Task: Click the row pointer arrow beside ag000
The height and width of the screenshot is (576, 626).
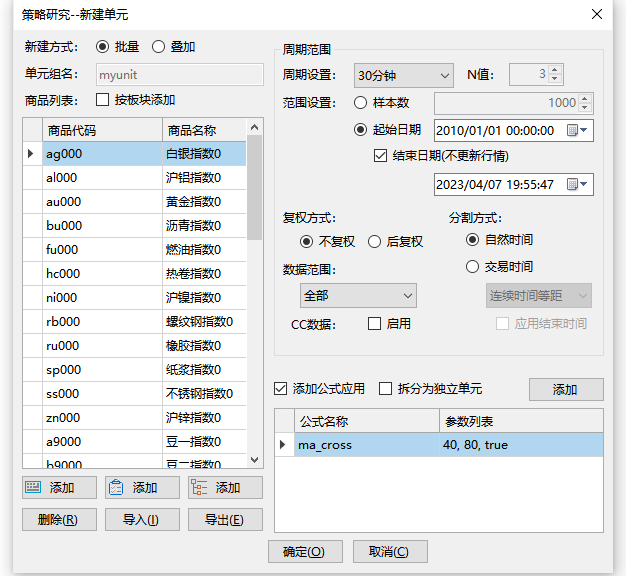Action: pos(31,153)
